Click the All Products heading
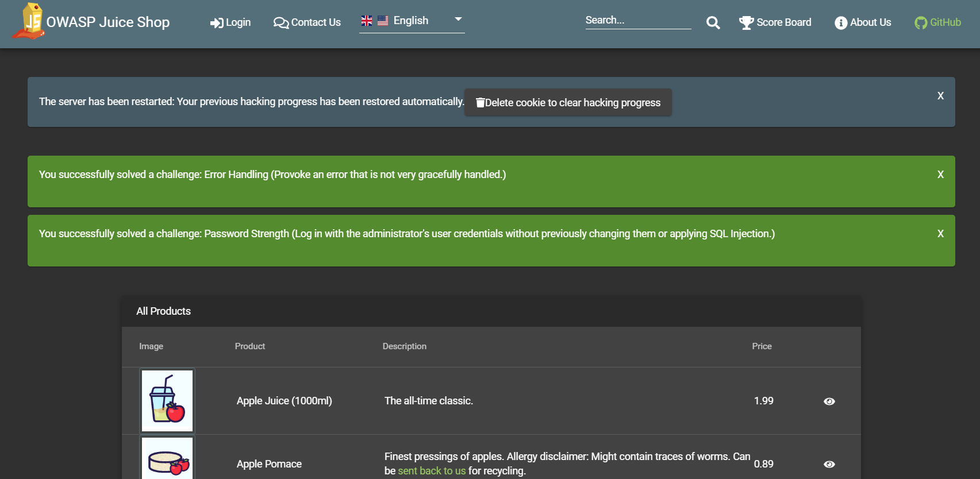This screenshot has width=980, height=479. click(x=164, y=311)
